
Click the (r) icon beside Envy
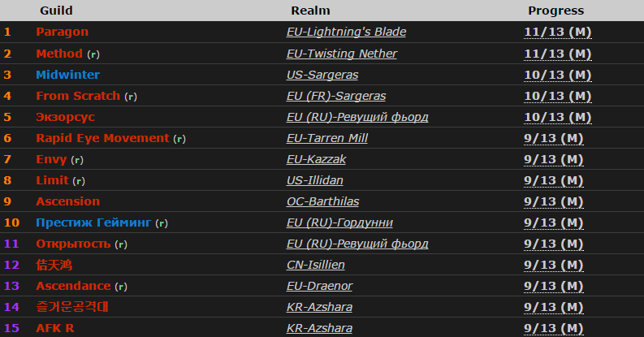click(77, 160)
